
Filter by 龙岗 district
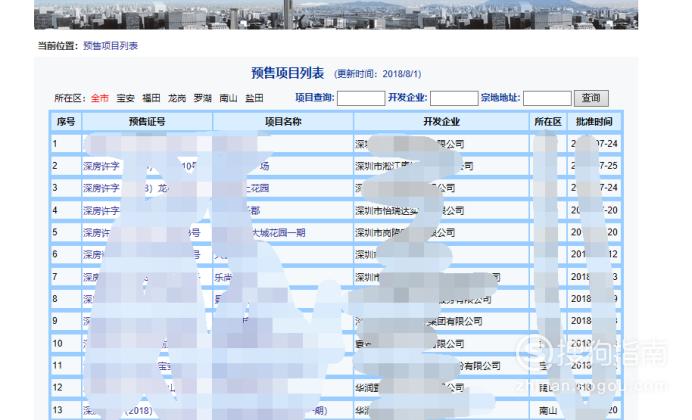tap(177, 98)
